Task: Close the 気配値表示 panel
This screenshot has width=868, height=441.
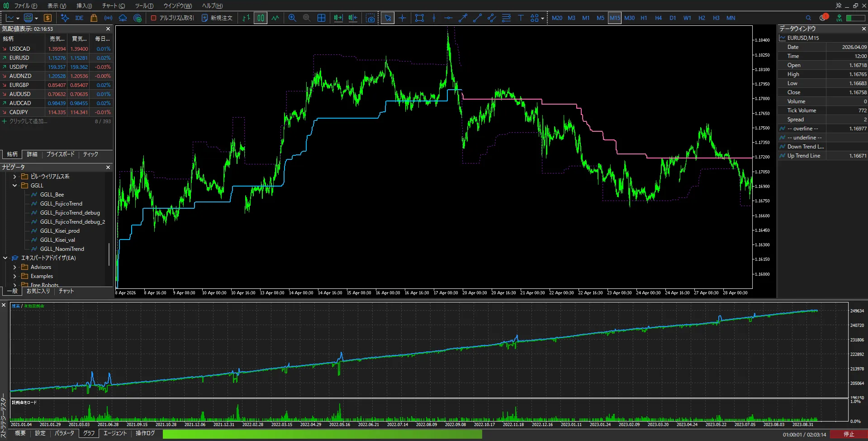Action: (108, 29)
